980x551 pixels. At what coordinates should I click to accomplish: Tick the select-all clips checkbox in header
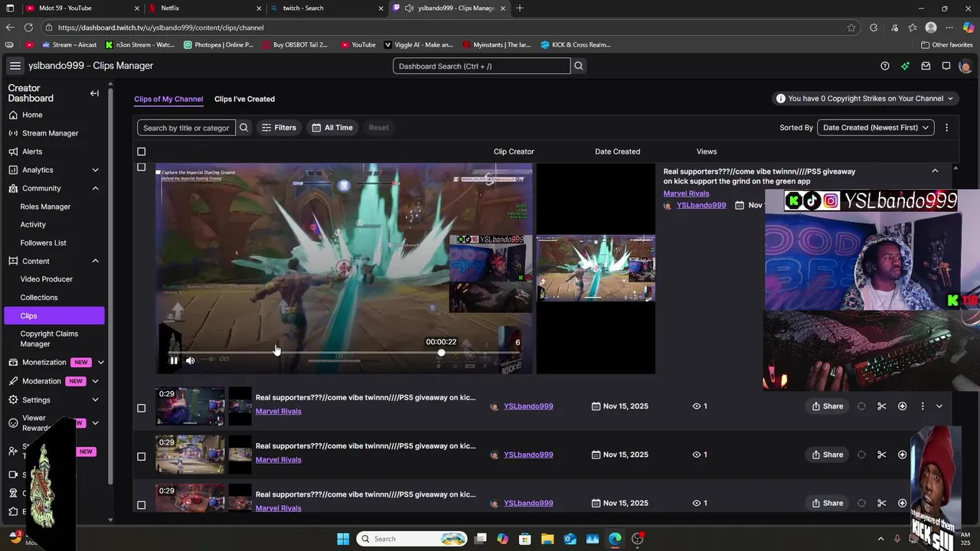click(141, 152)
